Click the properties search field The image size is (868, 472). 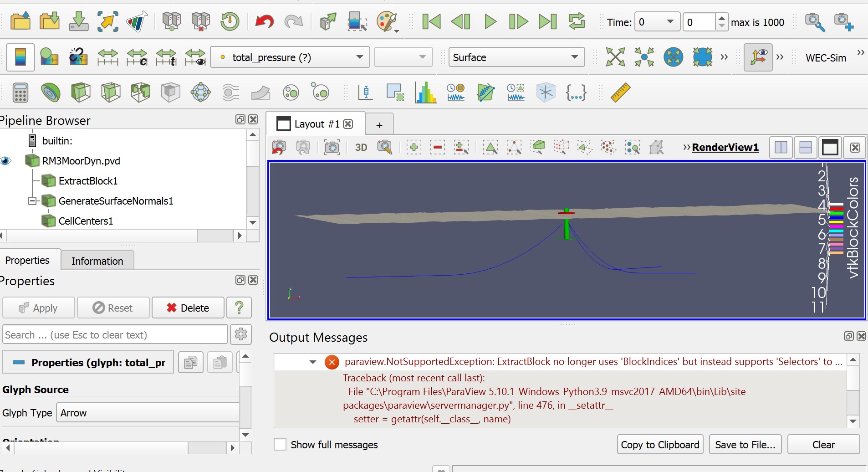[114, 334]
